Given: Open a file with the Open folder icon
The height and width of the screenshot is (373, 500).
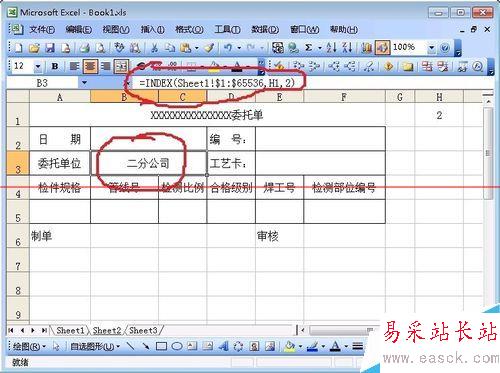Looking at the screenshot, I should pos(34,48).
